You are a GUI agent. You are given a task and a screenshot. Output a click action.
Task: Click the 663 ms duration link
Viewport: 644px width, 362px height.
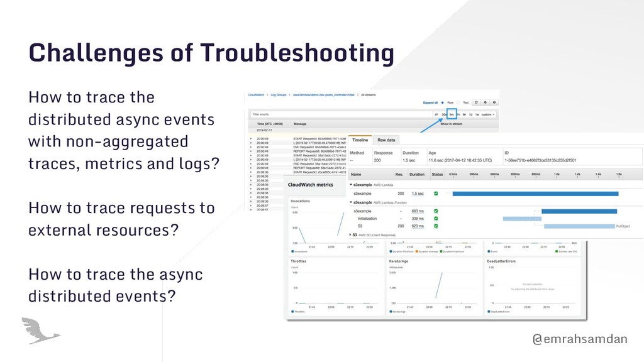pos(418,211)
